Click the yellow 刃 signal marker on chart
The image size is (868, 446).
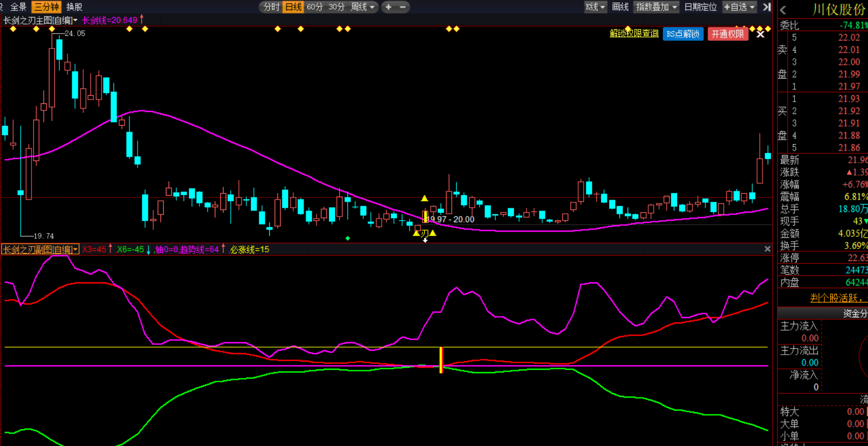424,233
